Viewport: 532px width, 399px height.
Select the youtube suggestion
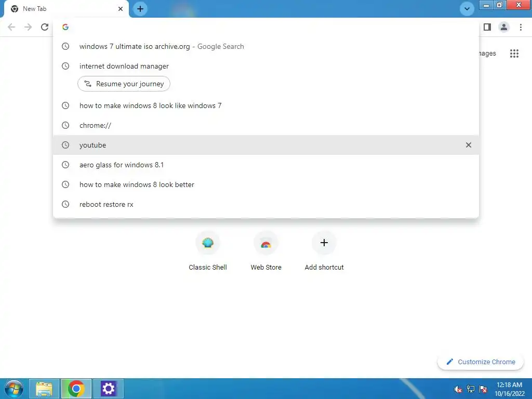(x=266, y=145)
